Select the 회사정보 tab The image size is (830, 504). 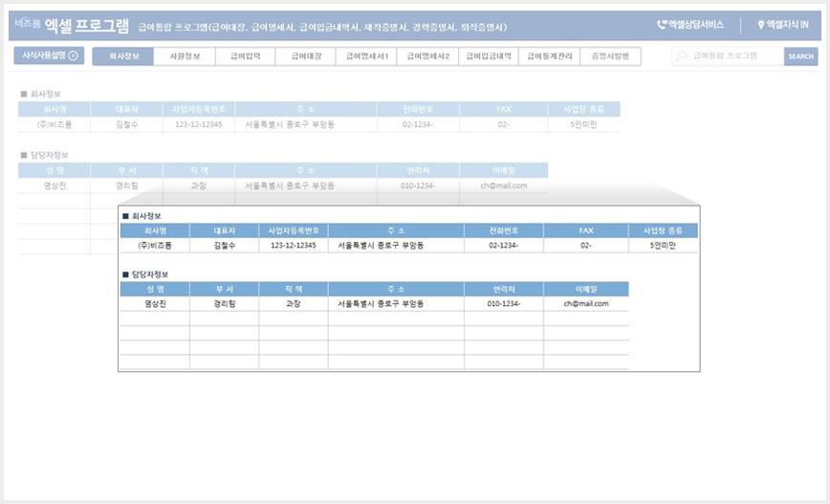click(x=122, y=56)
